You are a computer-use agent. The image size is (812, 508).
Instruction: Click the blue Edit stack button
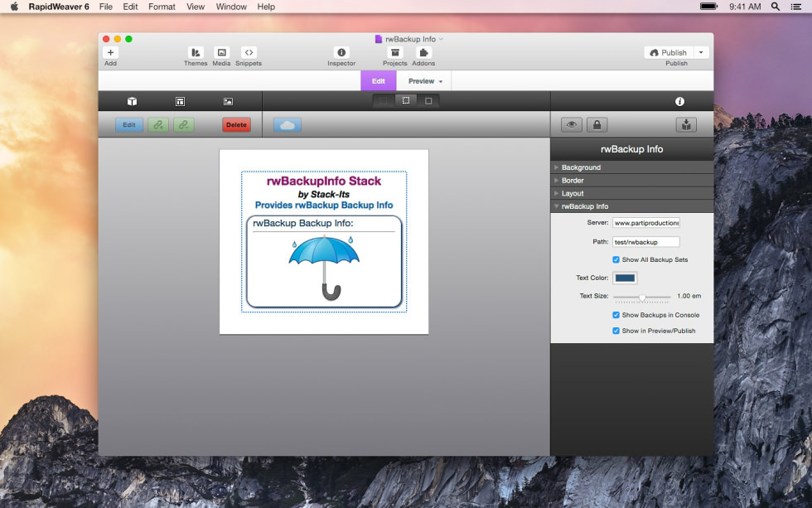[129, 125]
